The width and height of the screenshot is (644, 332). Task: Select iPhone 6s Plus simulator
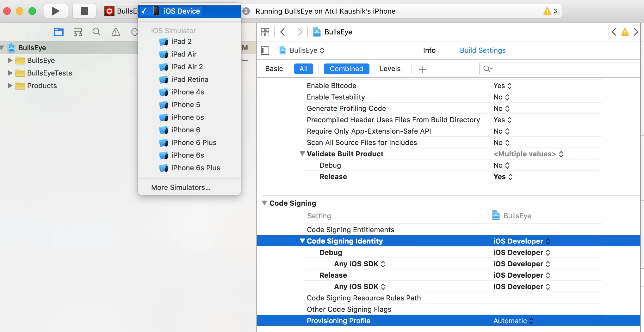189,168
